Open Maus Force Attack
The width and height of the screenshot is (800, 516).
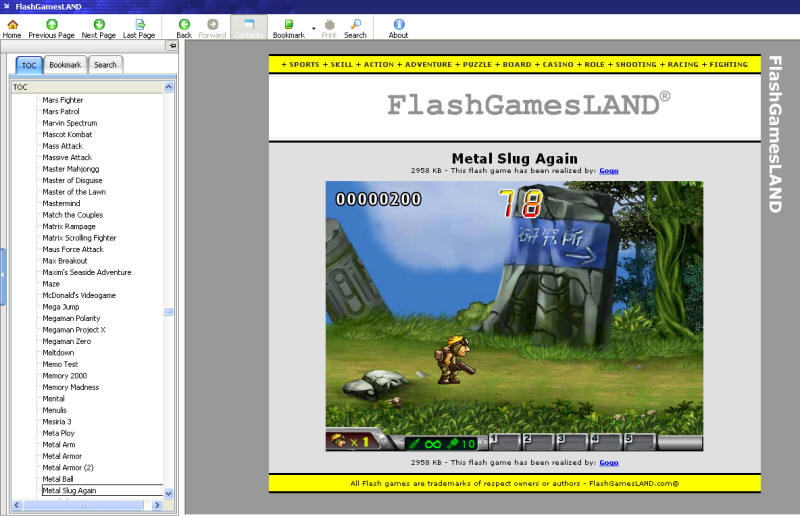point(73,249)
